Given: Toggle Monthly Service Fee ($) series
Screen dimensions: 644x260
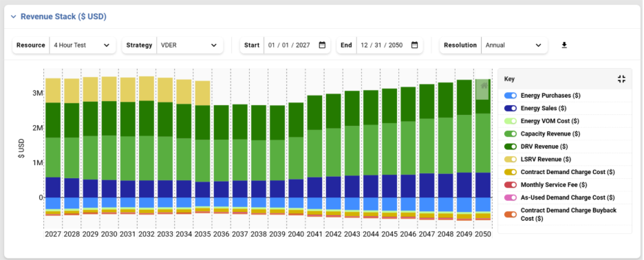Looking at the screenshot, I should tap(511, 185).
